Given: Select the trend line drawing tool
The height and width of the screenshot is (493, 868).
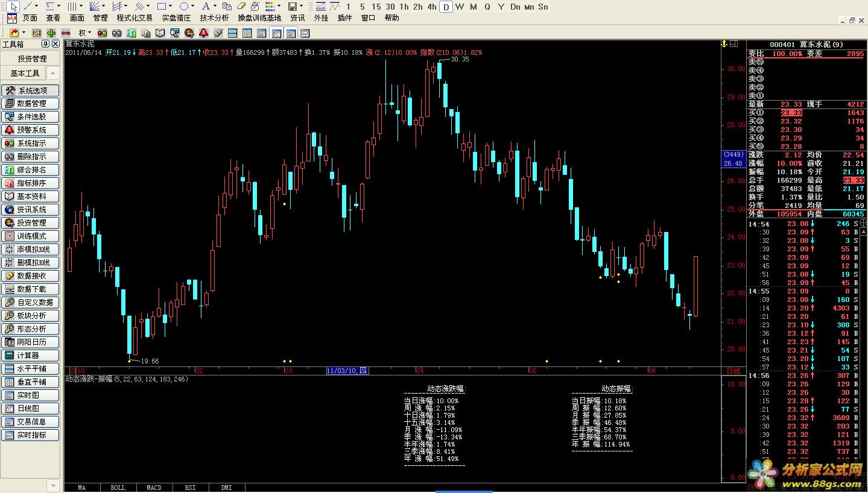Looking at the screenshot, I should click(x=28, y=7).
